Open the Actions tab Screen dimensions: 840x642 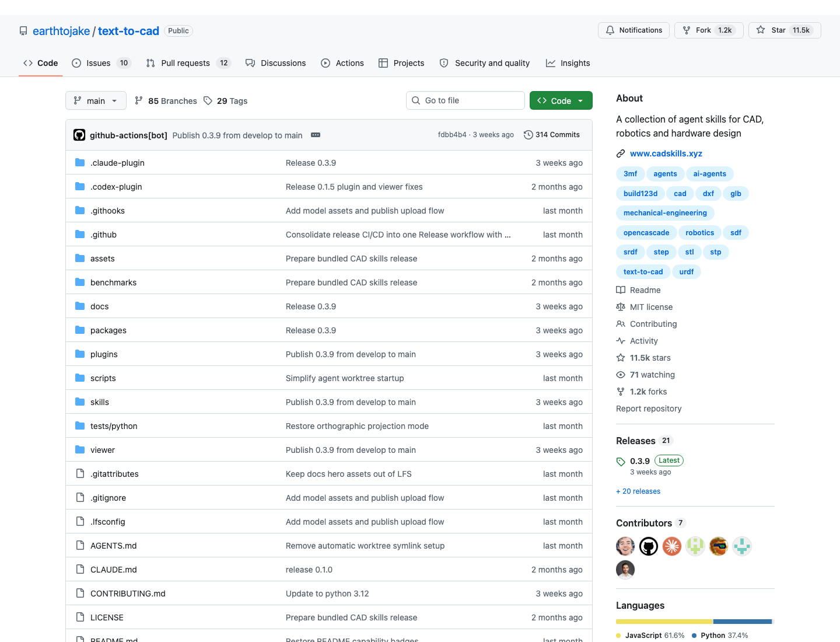pyautogui.click(x=342, y=63)
